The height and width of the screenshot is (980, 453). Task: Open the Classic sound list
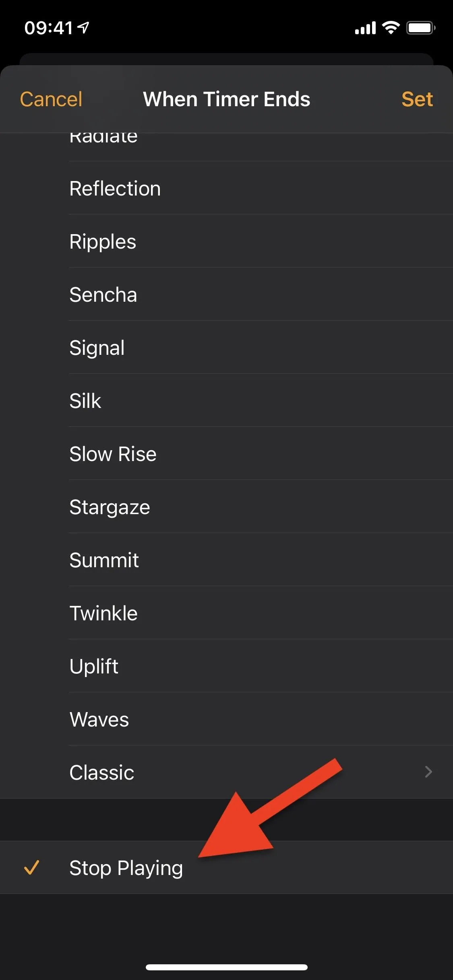point(226,772)
